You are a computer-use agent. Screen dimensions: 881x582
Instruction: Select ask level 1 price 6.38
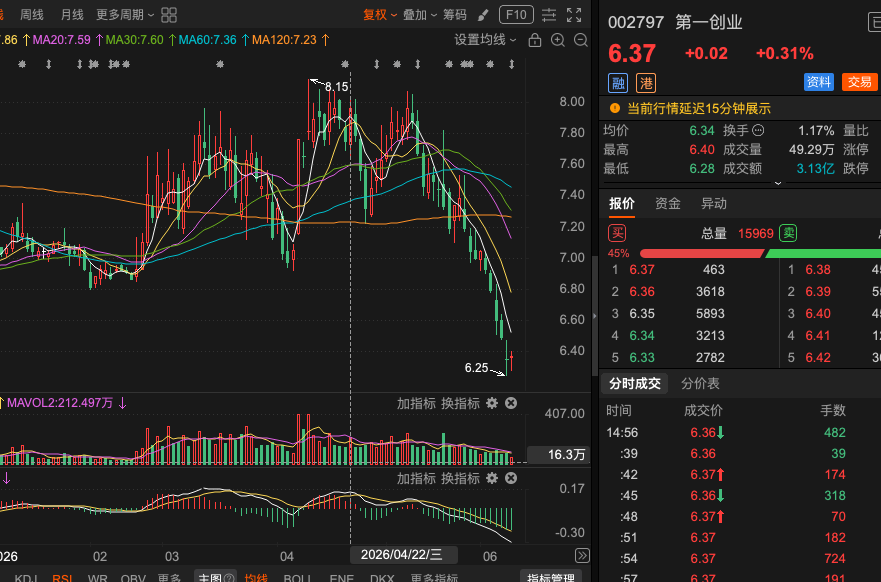(818, 270)
